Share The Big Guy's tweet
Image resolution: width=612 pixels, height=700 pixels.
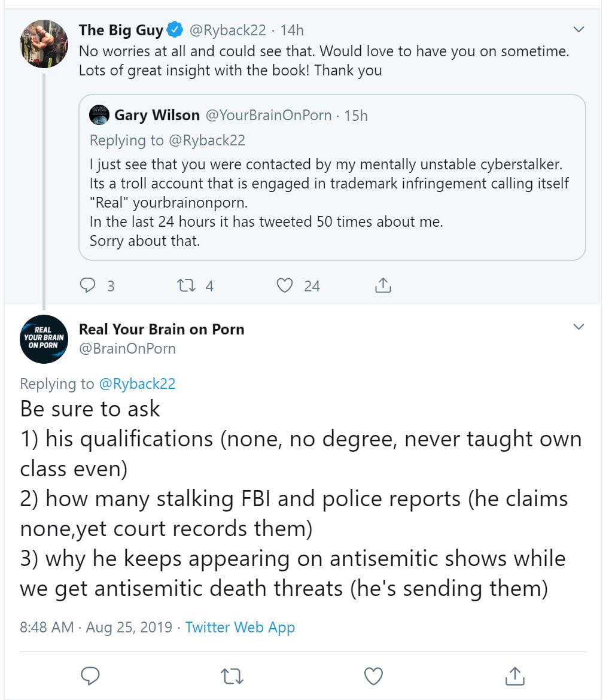tap(383, 286)
